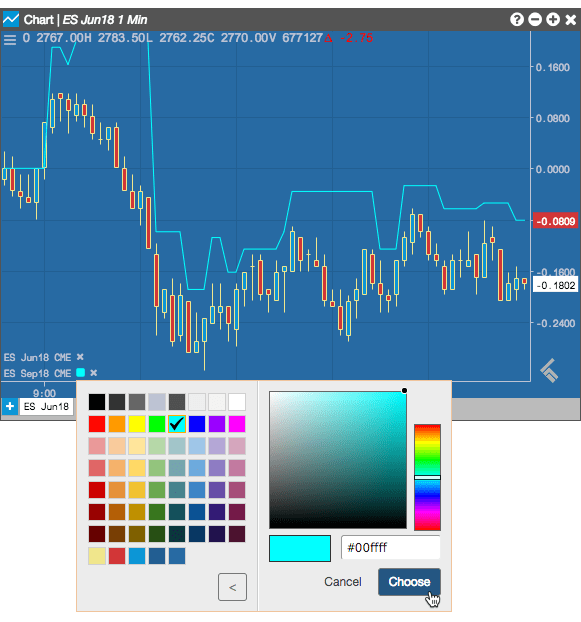Click Cancel in the color picker
The height and width of the screenshot is (622, 581).
coord(343,582)
